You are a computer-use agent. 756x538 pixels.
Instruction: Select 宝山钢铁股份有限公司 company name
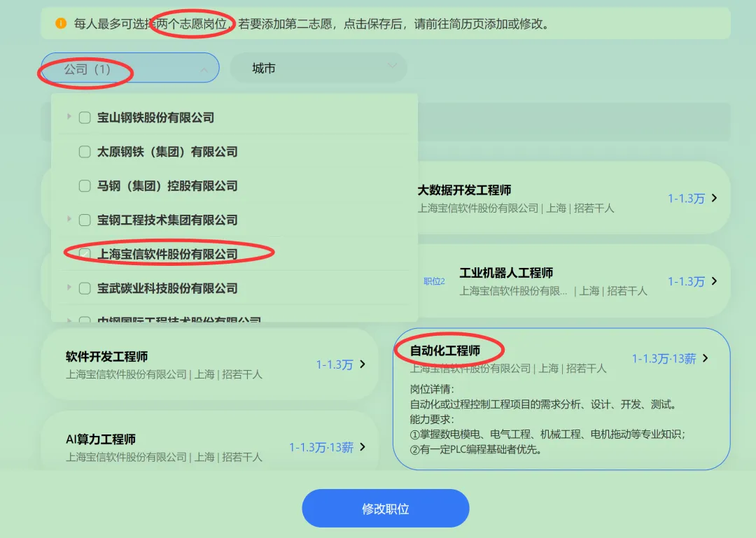click(155, 118)
